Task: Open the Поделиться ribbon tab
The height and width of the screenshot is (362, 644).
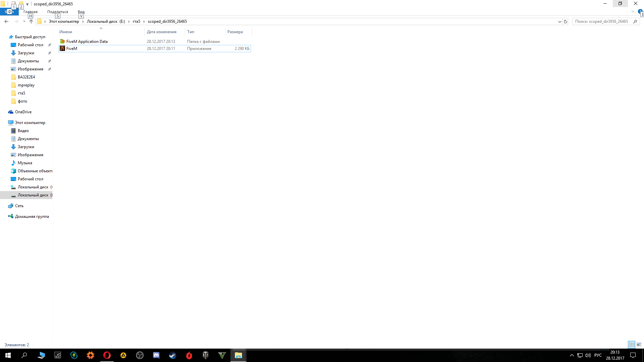Action: tap(58, 12)
